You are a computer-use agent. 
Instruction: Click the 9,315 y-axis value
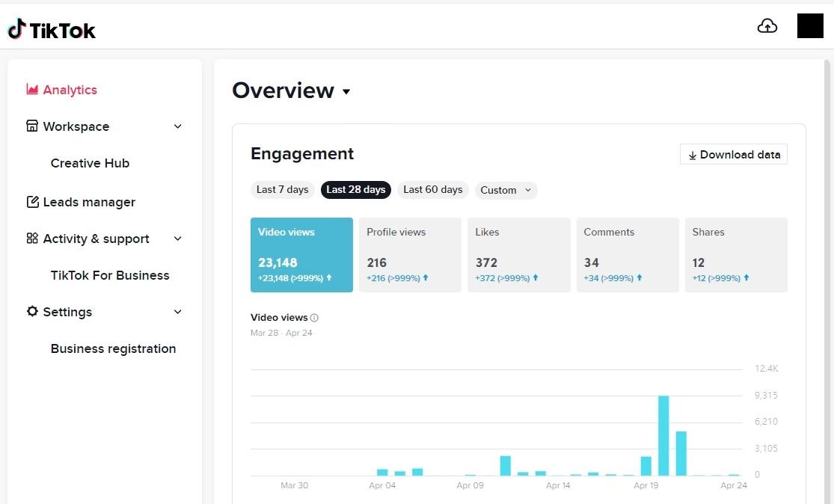766,396
